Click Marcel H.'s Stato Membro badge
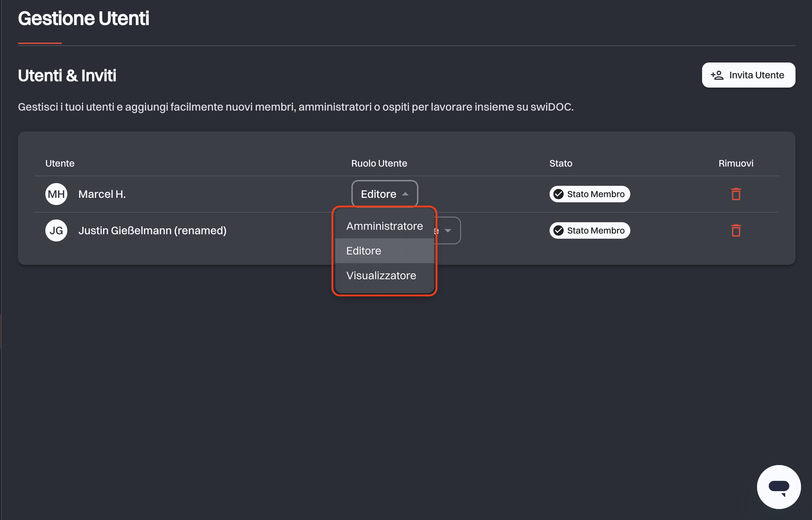 click(x=590, y=194)
